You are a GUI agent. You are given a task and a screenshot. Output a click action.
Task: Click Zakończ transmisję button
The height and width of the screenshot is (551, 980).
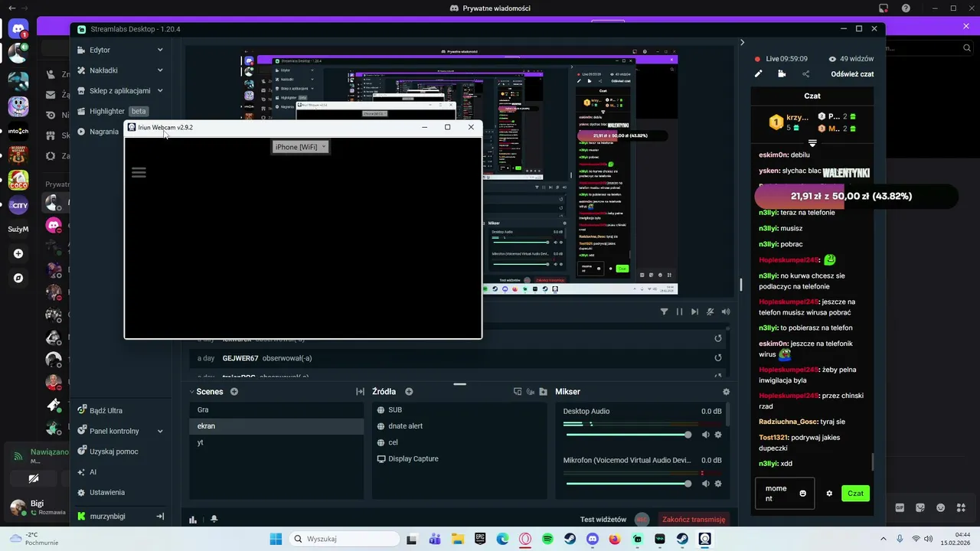(x=694, y=520)
